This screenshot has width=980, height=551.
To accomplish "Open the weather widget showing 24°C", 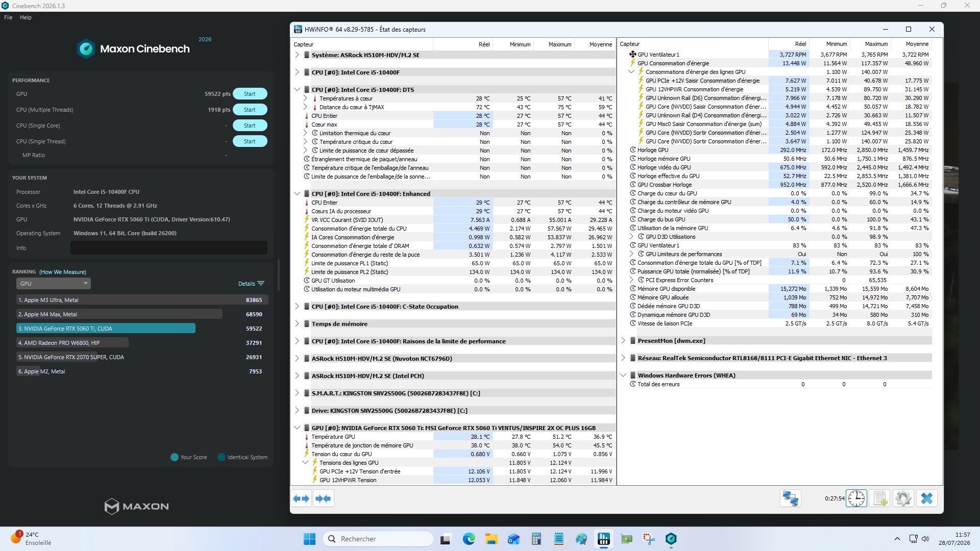I will point(32,539).
